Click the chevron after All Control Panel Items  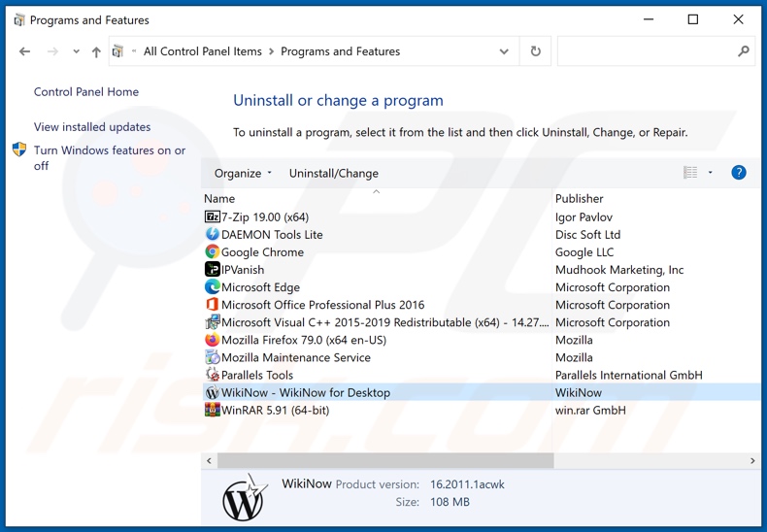(272, 51)
